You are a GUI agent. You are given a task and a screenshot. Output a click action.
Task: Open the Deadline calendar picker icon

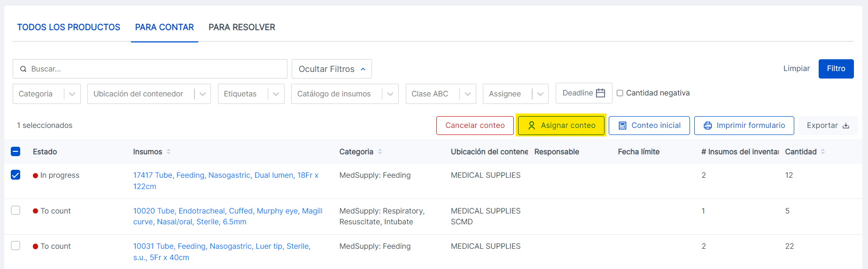tap(600, 93)
